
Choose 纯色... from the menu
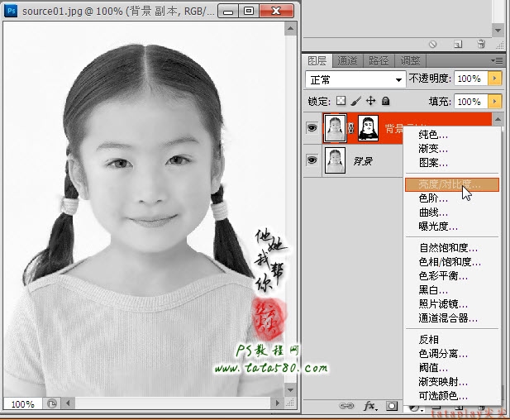(452, 135)
